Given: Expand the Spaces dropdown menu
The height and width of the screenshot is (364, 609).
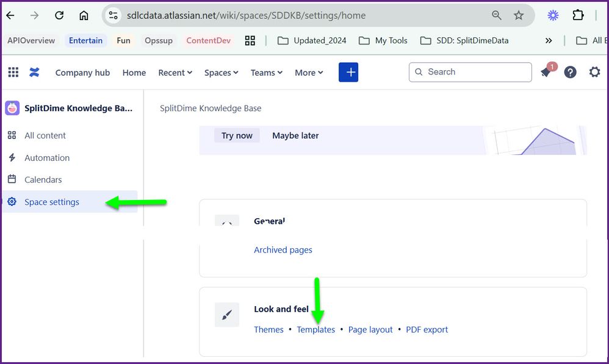Looking at the screenshot, I should [x=222, y=73].
